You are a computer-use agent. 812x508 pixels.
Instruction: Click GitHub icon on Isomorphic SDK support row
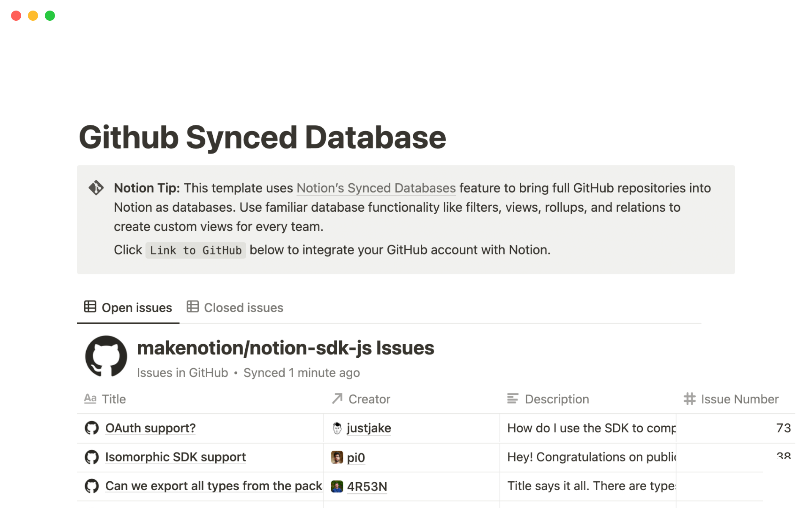tap(91, 457)
